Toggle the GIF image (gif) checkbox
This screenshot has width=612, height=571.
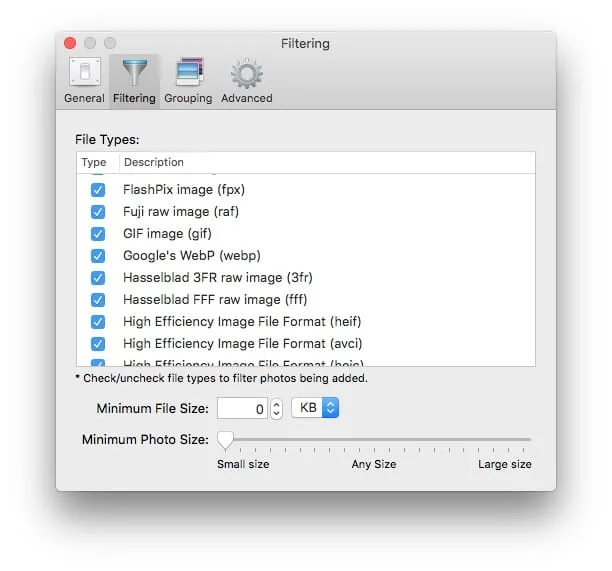click(x=98, y=234)
